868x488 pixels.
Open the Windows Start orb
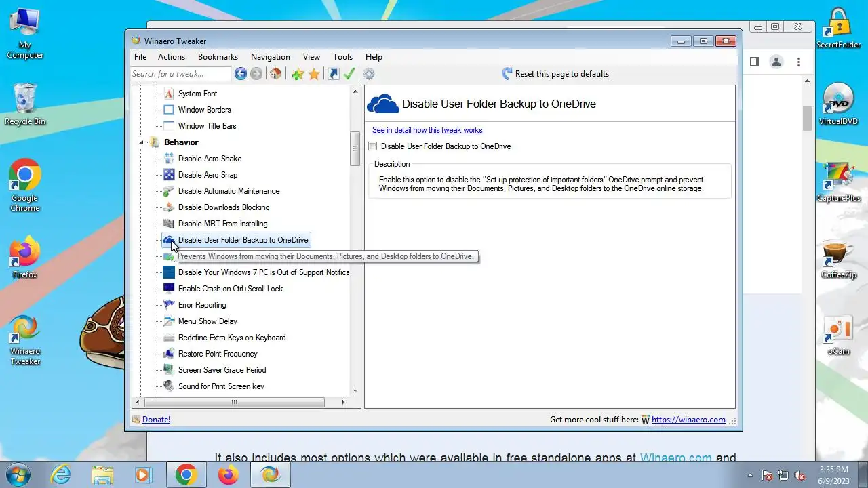(x=17, y=474)
